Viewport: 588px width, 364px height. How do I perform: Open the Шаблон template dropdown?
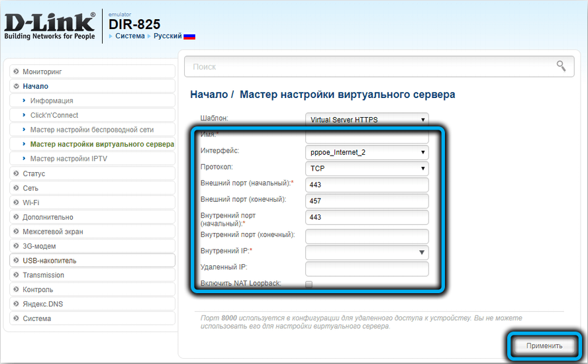(x=367, y=120)
